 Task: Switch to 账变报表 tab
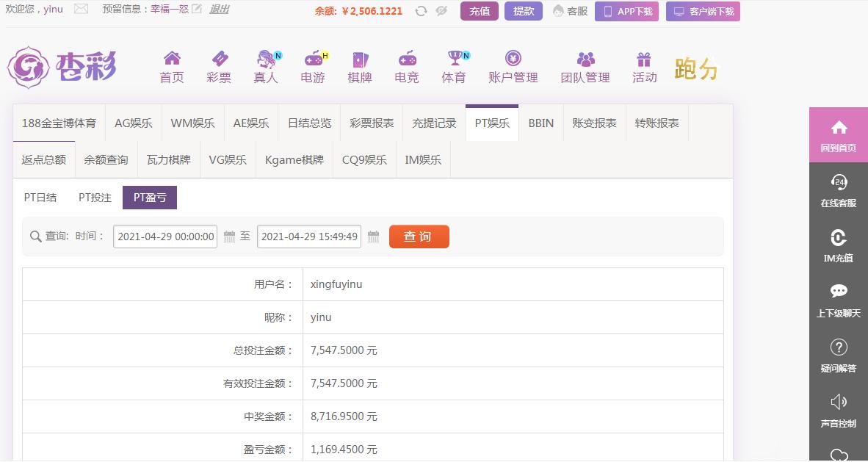click(x=595, y=123)
